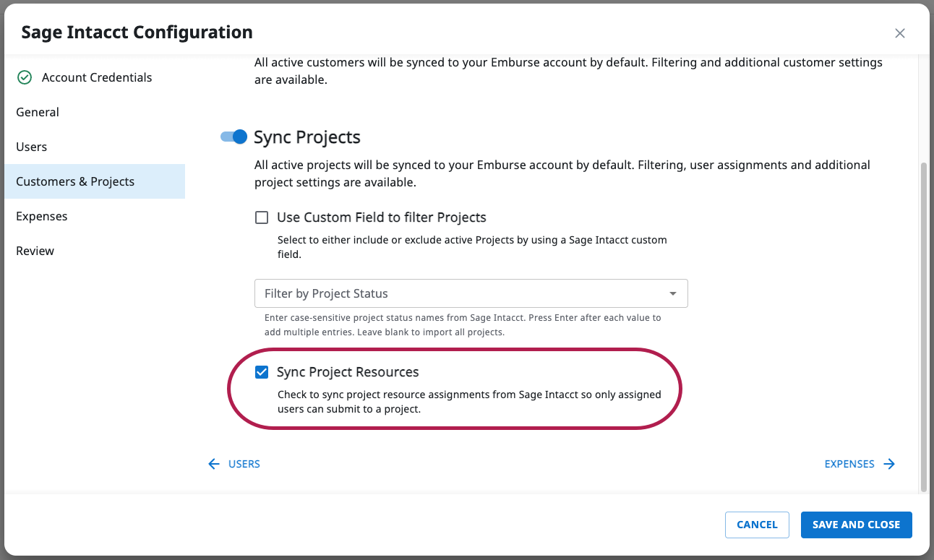This screenshot has height=560, width=934.
Task: Switch to the Review step in sidebar
Action: point(35,251)
